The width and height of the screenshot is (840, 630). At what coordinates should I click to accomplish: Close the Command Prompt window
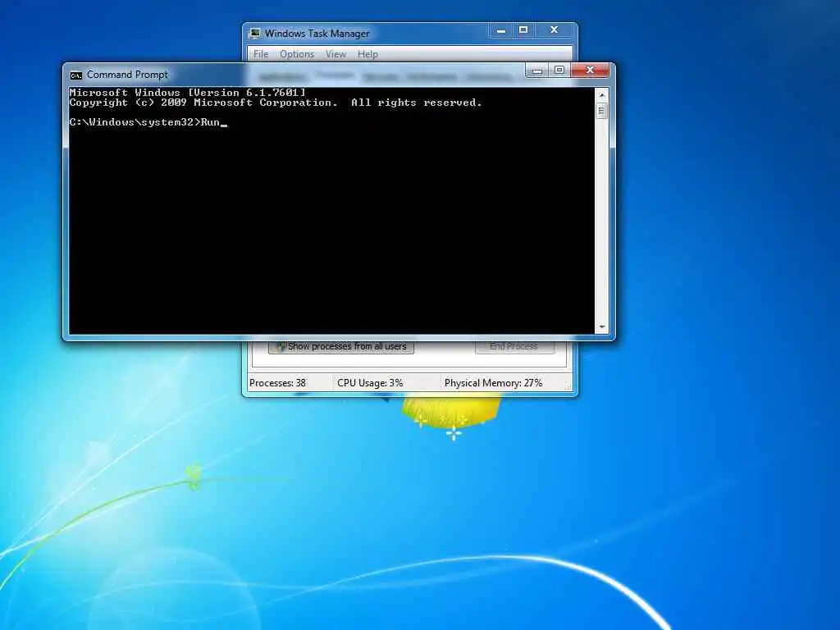point(590,71)
